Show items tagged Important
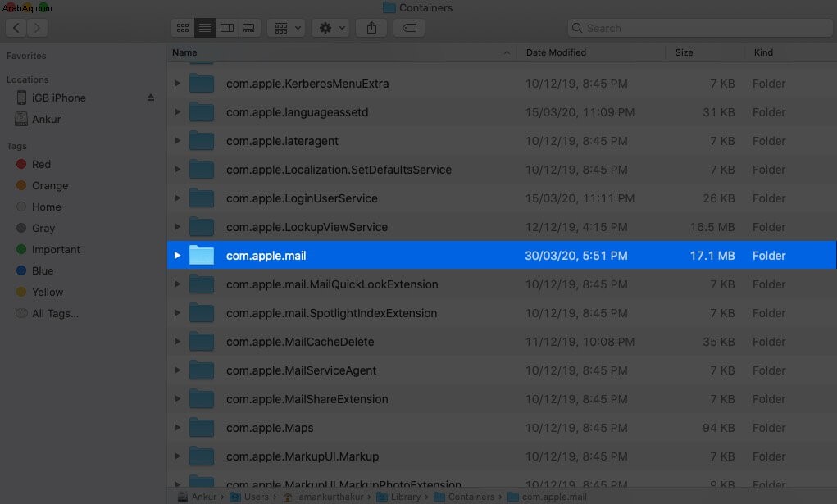837x504 pixels. [x=56, y=249]
